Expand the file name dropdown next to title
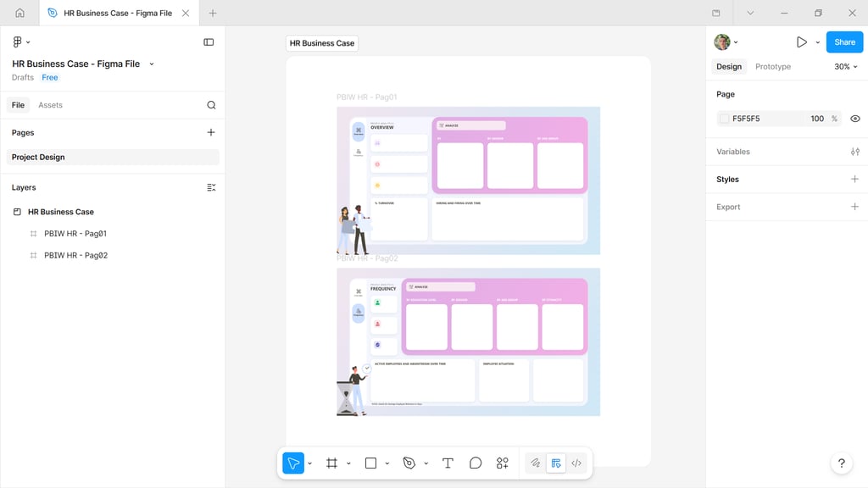This screenshot has height=488, width=868. pyautogui.click(x=151, y=64)
